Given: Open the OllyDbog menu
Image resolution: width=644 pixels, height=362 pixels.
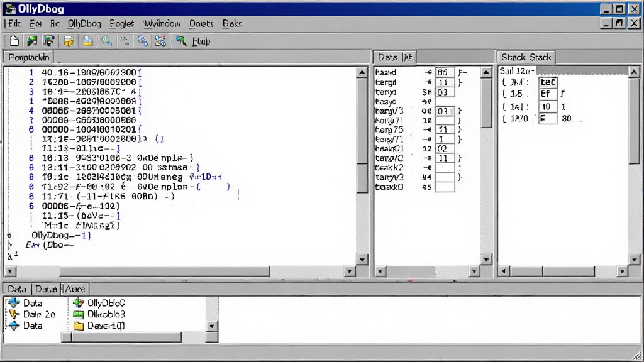Looking at the screenshot, I should pos(84,24).
